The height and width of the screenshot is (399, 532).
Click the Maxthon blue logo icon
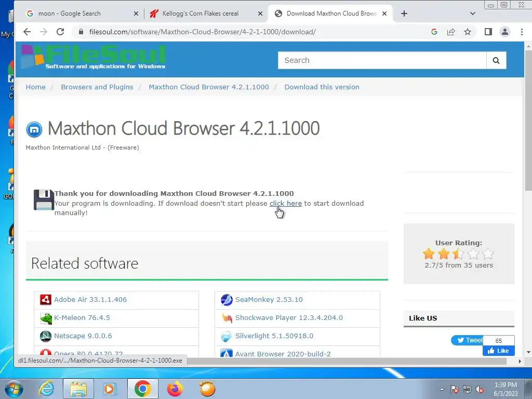34,129
